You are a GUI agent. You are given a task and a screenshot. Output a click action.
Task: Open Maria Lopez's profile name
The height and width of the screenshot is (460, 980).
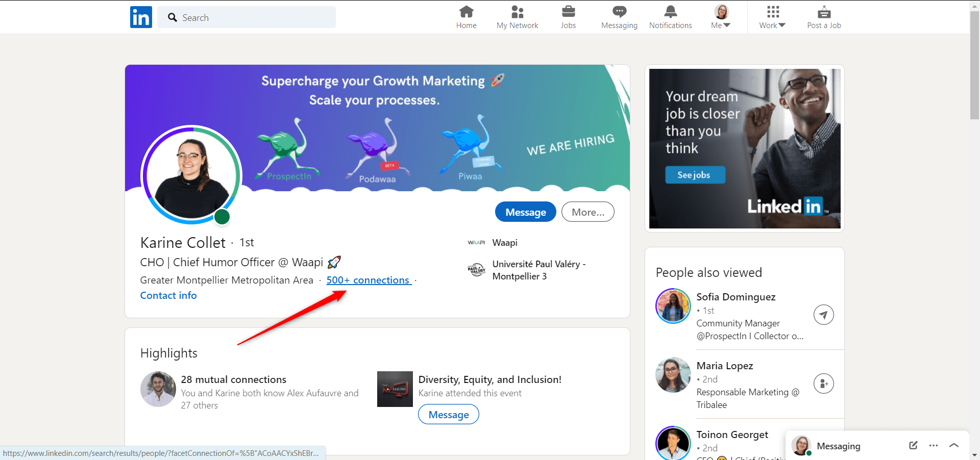click(725, 366)
